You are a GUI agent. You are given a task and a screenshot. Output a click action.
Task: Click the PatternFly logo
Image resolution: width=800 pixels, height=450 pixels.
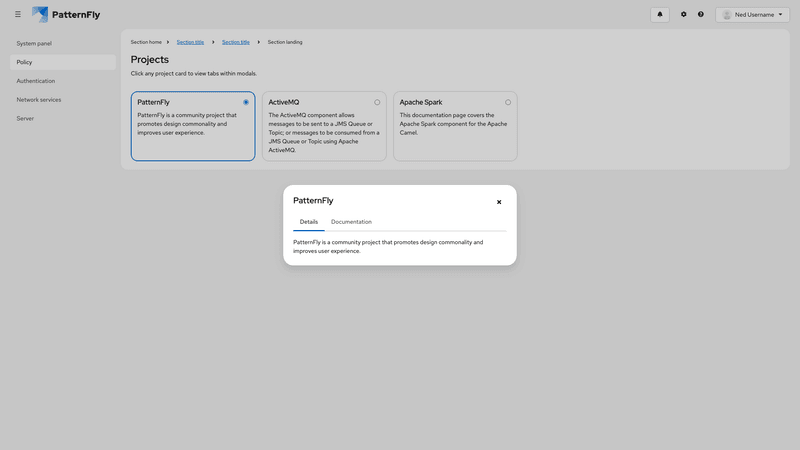click(x=66, y=14)
